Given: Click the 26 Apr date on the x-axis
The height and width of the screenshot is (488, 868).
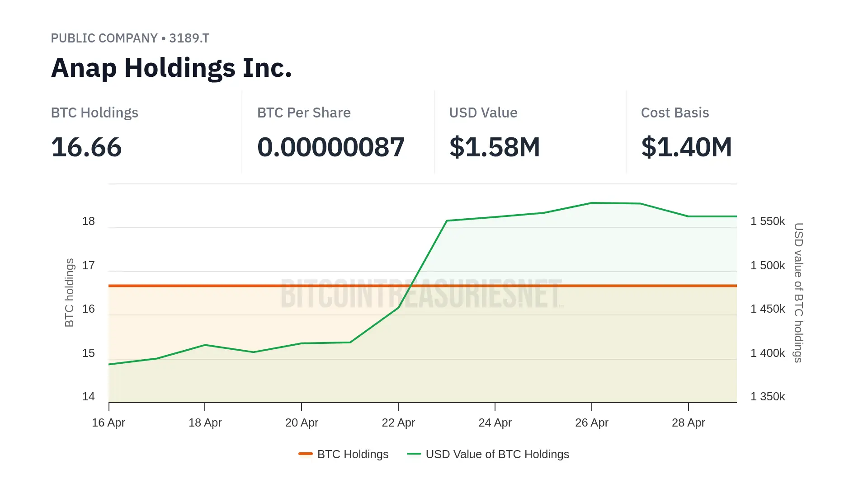Looking at the screenshot, I should tap(592, 423).
